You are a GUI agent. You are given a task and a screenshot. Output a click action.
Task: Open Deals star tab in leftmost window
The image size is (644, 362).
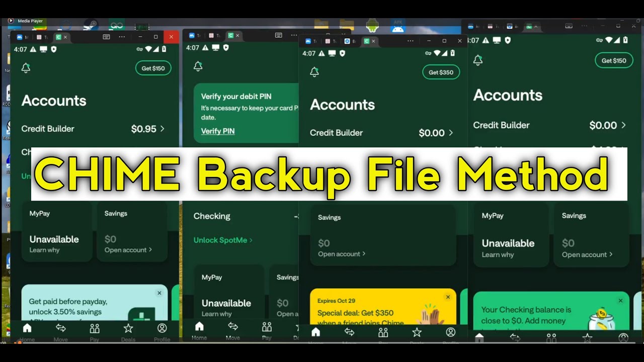[x=128, y=332]
